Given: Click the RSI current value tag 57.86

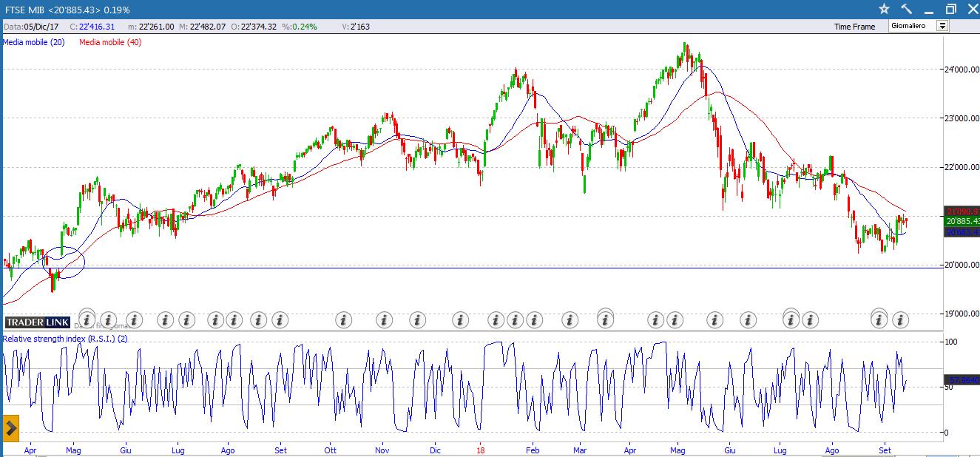Looking at the screenshot, I should 962,380.
